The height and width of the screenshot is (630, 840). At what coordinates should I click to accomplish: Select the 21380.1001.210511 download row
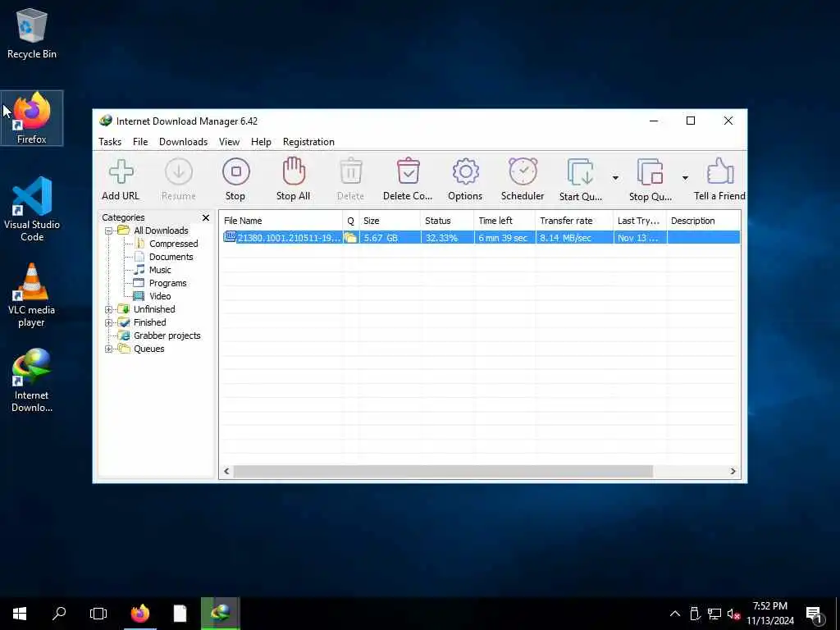(x=481, y=237)
